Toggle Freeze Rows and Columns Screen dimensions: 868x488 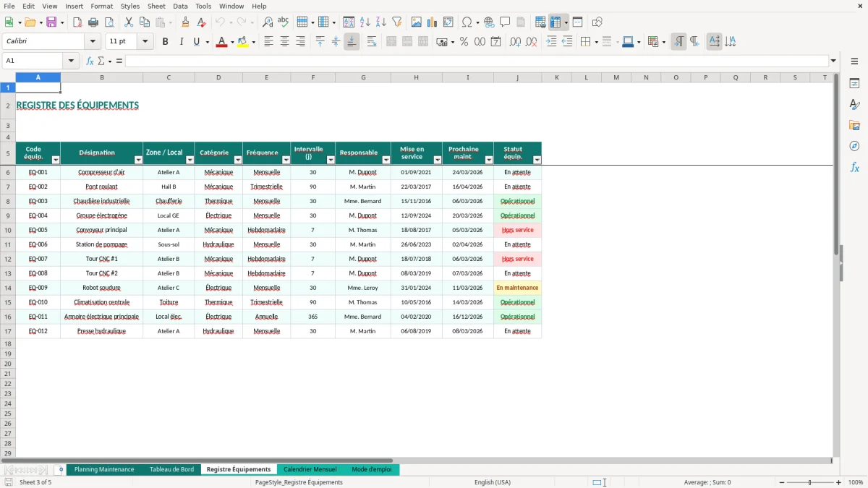pyautogui.click(x=556, y=22)
